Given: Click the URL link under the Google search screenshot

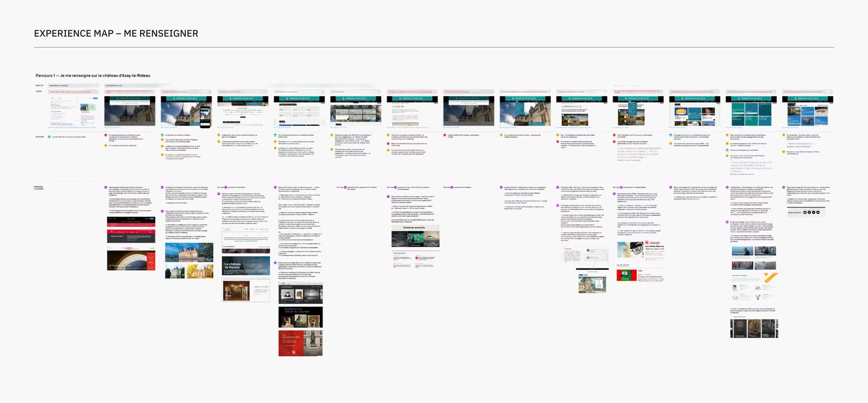Looking at the screenshot, I should pyautogui.click(x=72, y=128).
